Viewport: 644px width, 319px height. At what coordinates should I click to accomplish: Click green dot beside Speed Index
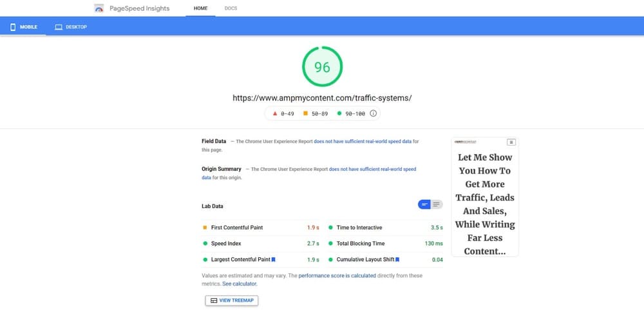point(205,244)
